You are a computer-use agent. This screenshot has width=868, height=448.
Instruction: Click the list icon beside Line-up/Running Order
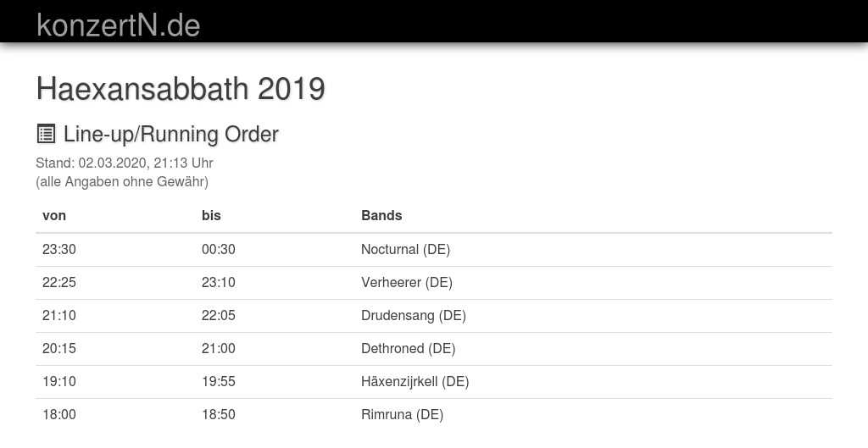pos(46,134)
